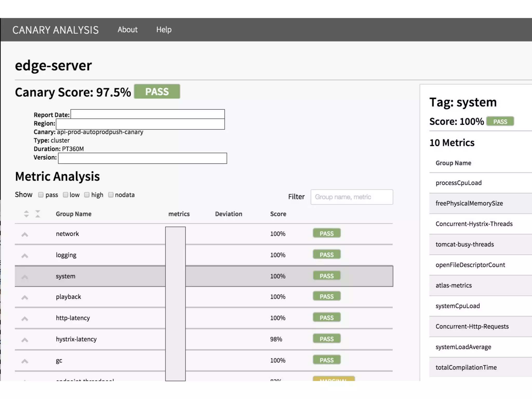Tick the high deviation checkbox
The width and height of the screenshot is (532, 399).
pos(87,195)
